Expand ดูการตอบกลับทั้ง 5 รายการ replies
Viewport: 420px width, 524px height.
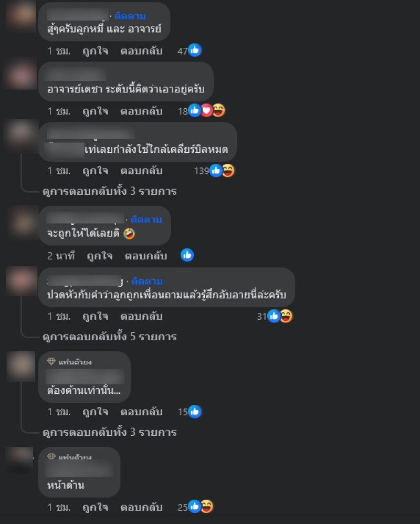tap(110, 337)
